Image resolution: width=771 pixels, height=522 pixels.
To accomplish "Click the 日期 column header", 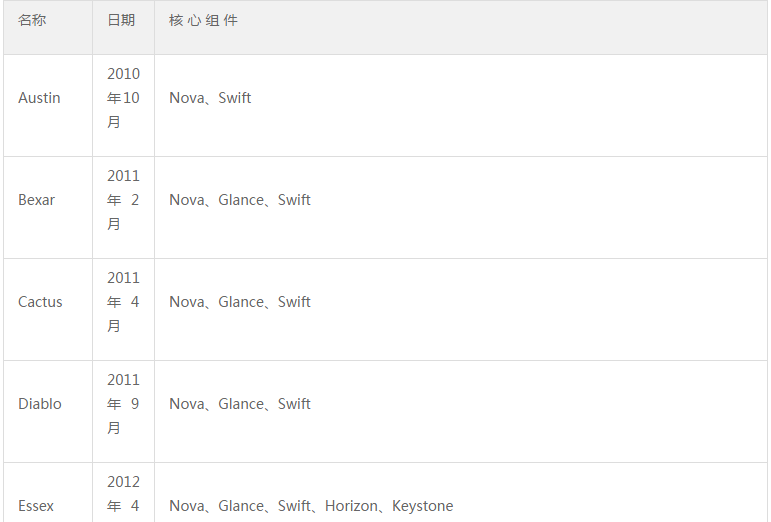I will 121,20.
